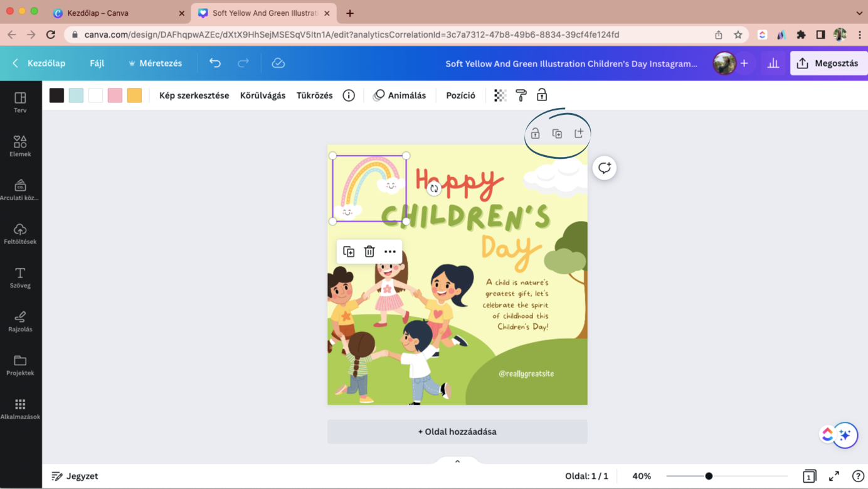This screenshot has width=868, height=489.
Task: Switch to Kezdőlap – Canva browser tab
Action: point(117,13)
